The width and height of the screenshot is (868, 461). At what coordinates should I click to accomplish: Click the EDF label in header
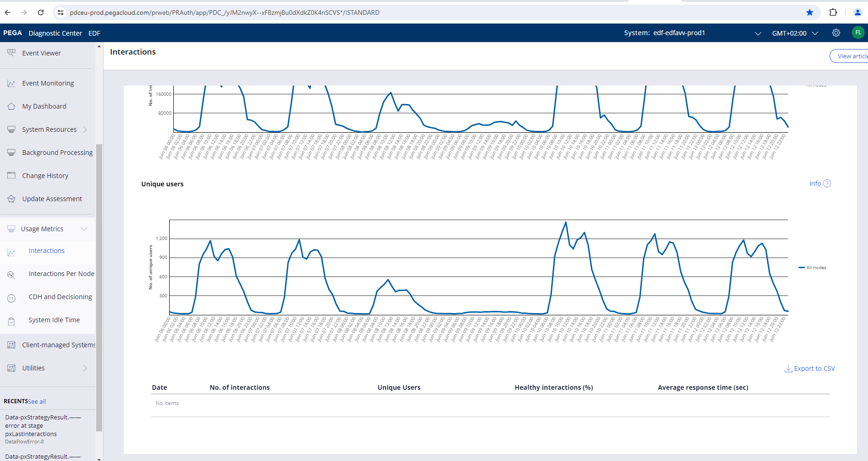[94, 33]
